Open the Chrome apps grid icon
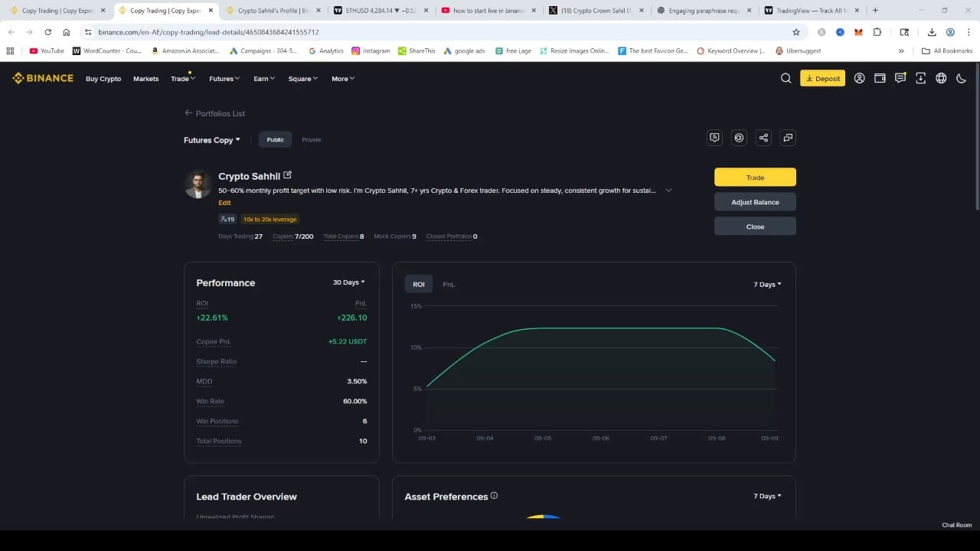980x551 pixels. pos(10,51)
